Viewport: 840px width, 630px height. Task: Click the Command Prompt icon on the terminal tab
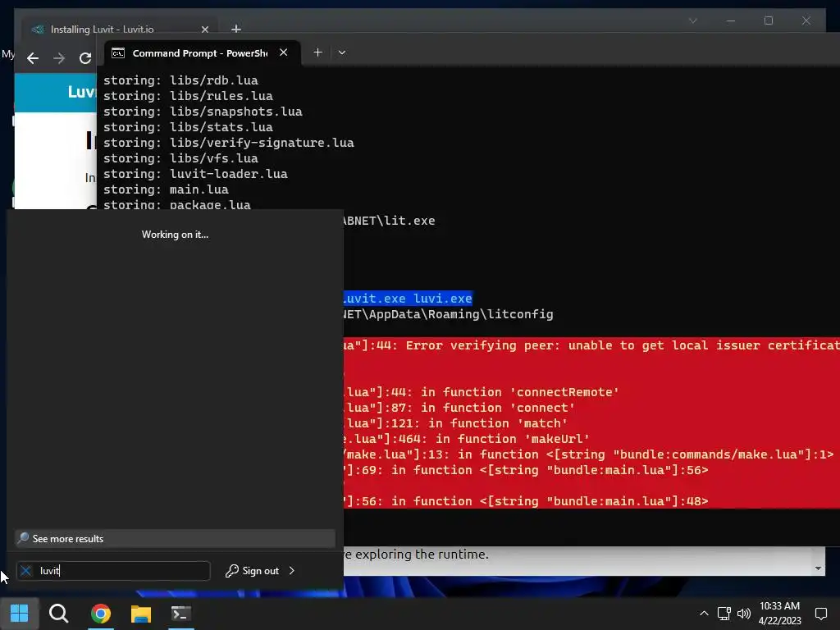(x=118, y=53)
